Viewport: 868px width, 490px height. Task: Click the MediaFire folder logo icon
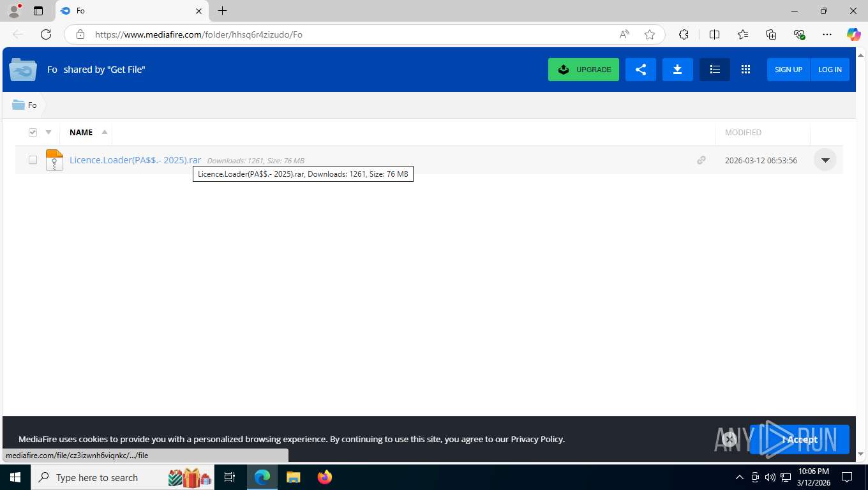click(23, 70)
